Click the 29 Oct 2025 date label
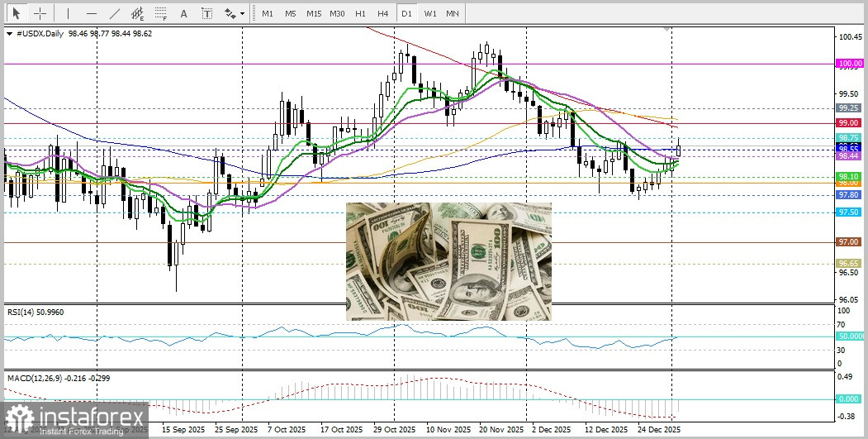 pyautogui.click(x=394, y=430)
